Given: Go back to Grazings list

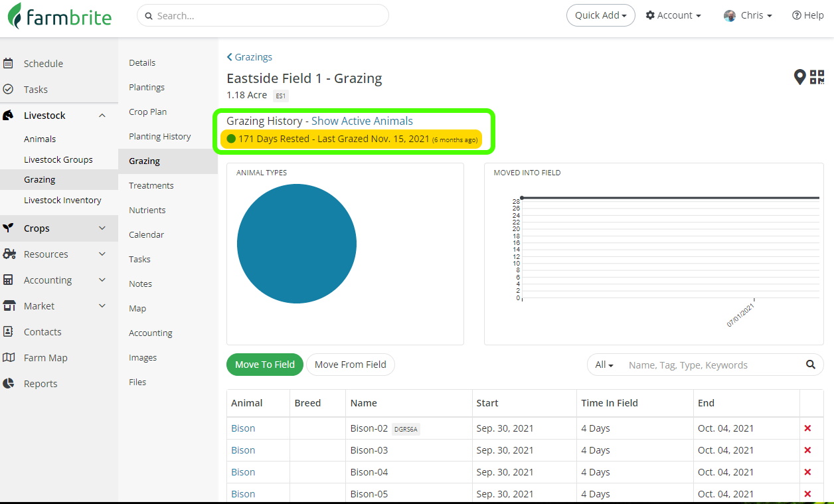Looking at the screenshot, I should click(x=250, y=57).
